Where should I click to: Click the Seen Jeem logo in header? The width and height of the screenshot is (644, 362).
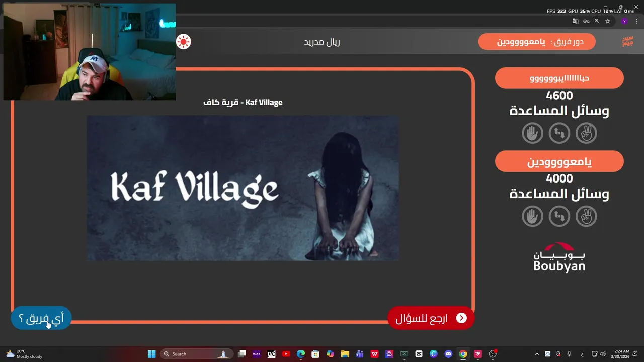coord(627,42)
